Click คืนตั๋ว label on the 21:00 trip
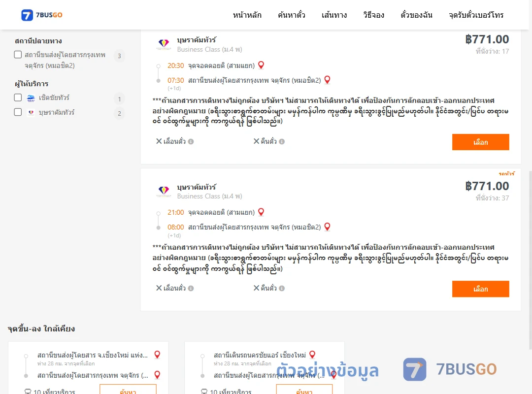The width and height of the screenshot is (532, 394). tap(269, 288)
